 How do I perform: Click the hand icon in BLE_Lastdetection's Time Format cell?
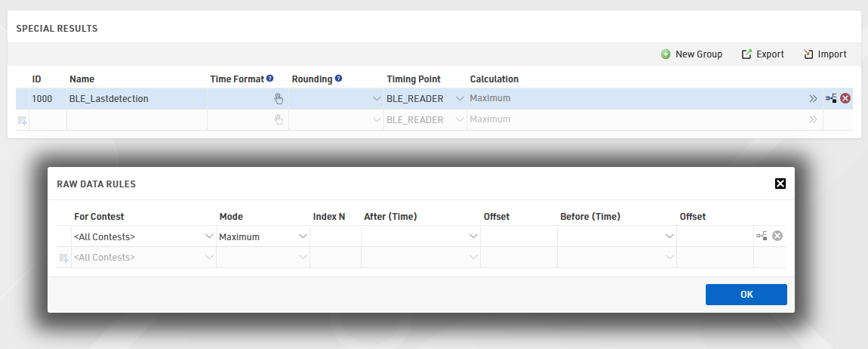(x=278, y=98)
